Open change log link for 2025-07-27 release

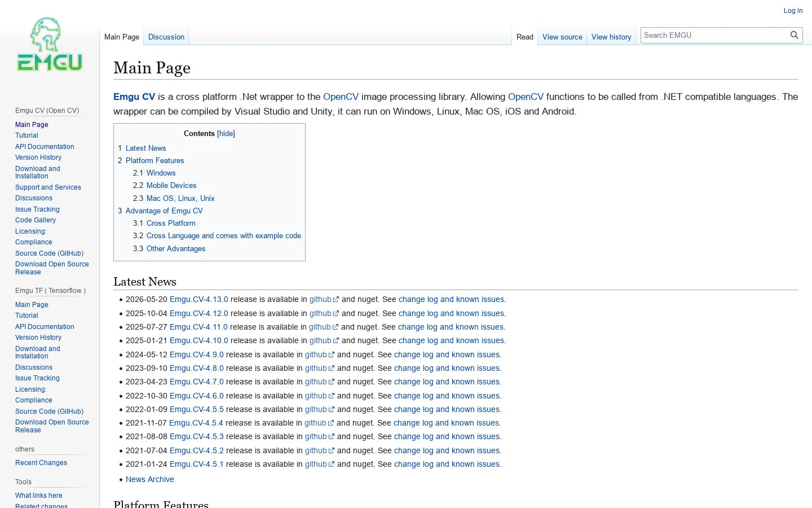(451, 327)
